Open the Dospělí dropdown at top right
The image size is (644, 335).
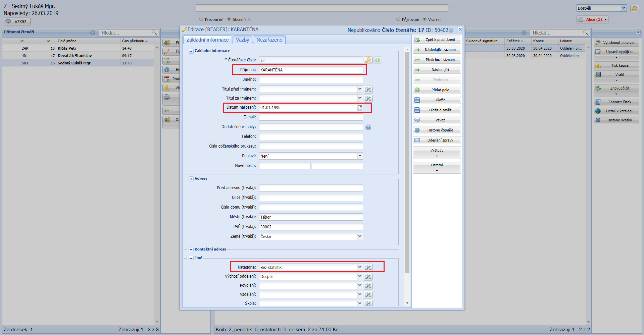pos(624,8)
